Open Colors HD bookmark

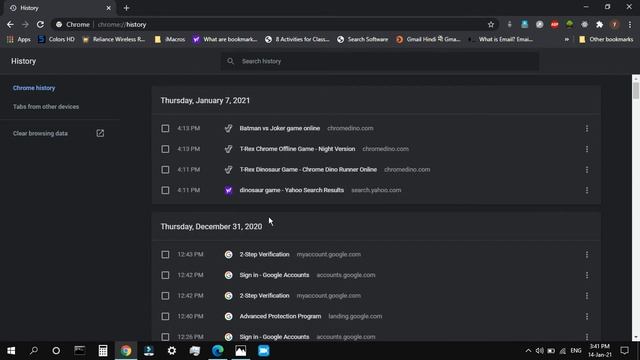pyautogui.click(x=56, y=40)
